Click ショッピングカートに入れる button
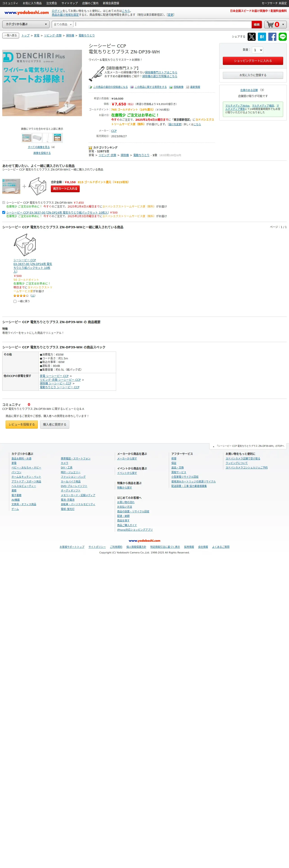 [x=253, y=61]
